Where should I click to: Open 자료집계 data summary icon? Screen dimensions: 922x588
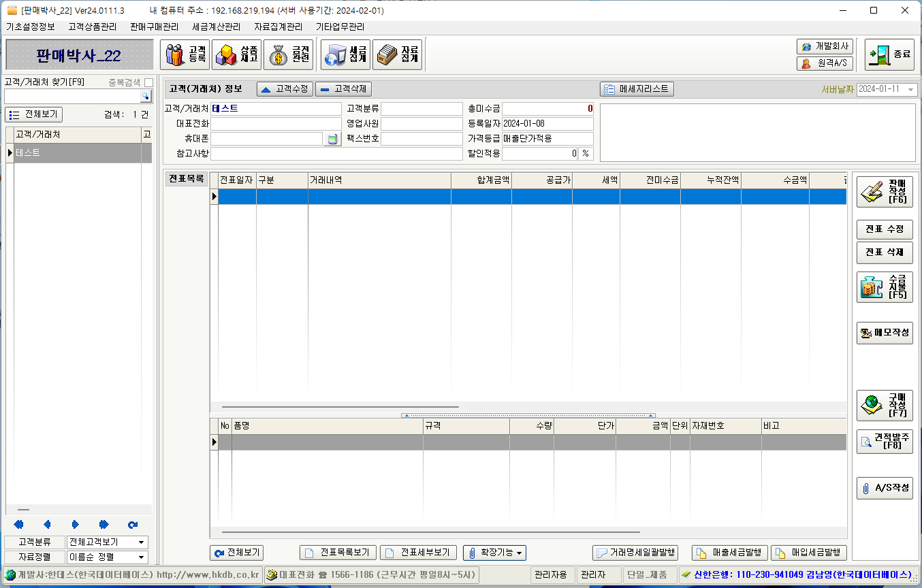click(x=398, y=54)
